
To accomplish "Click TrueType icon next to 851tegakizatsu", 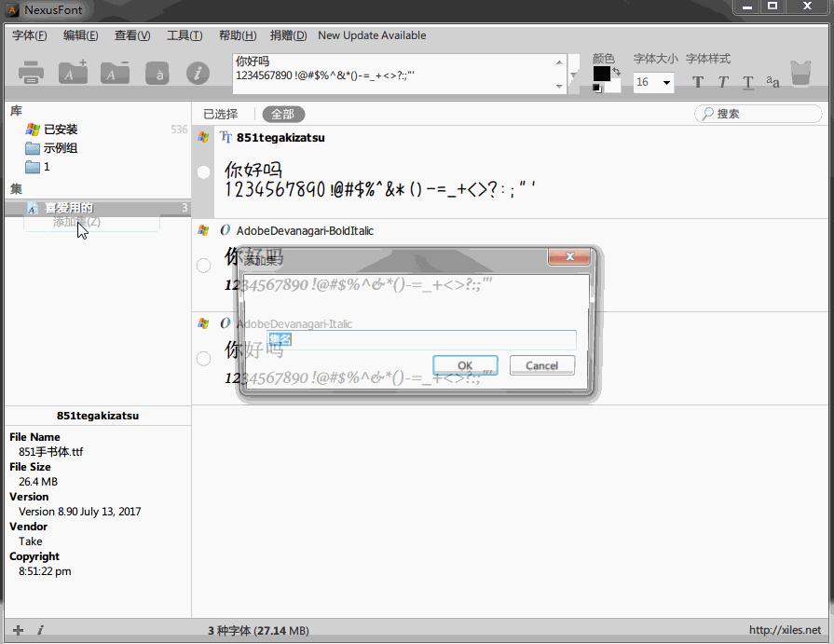I will 226,137.
